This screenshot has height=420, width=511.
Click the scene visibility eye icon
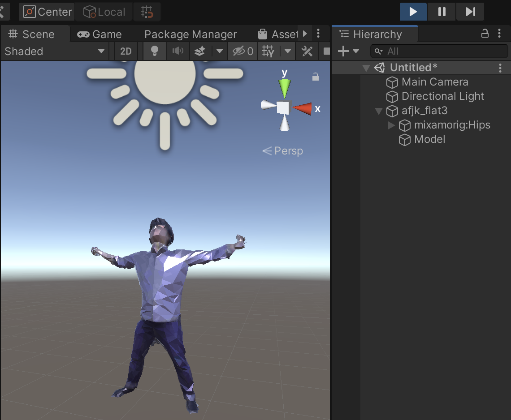pyautogui.click(x=239, y=51)
